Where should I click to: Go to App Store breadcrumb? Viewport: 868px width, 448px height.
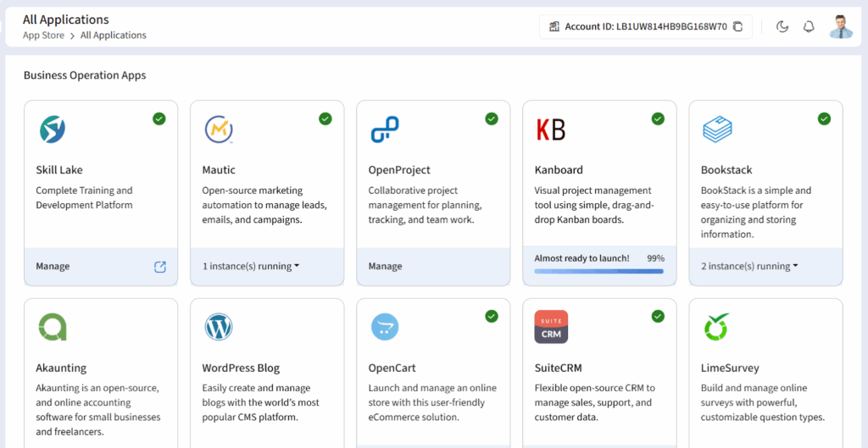click(x=43, y=36)
